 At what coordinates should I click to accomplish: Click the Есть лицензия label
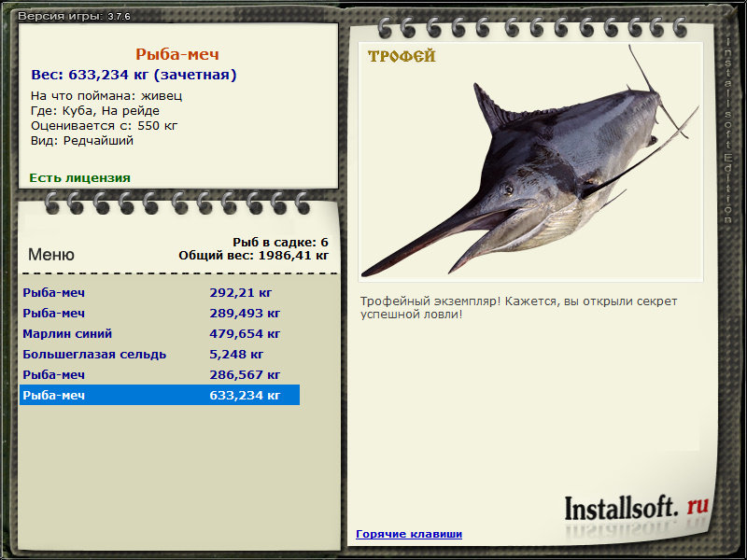pyautogui.click(x=79, y=177)
